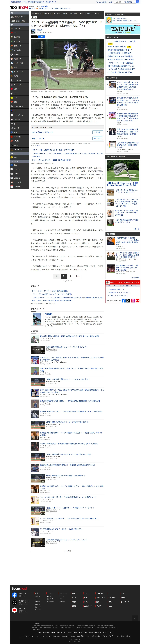Open the ライブ配信 TV icon

[12, 182]
